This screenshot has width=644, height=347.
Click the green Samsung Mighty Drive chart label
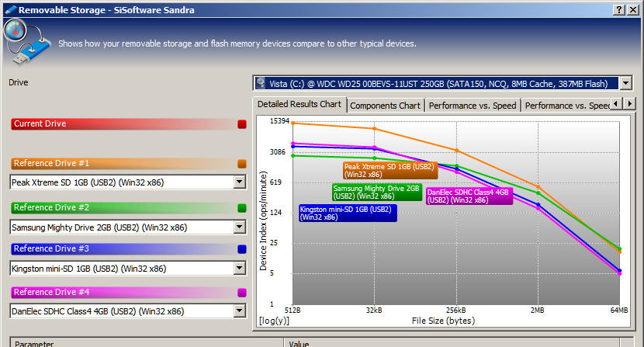[377, 192]
